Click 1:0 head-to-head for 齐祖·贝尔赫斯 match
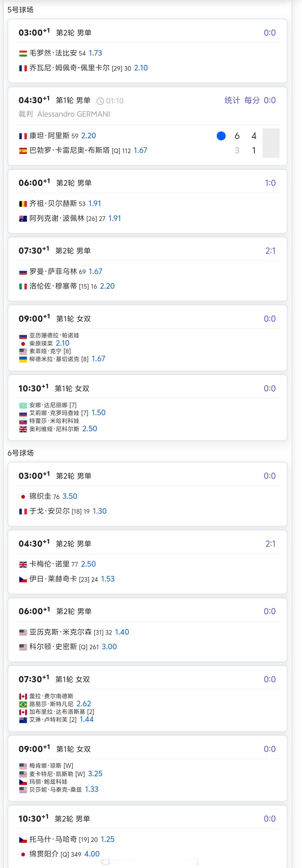Image resolution: width=302 pixels, height=868 pixels. [x=270, y=183]
